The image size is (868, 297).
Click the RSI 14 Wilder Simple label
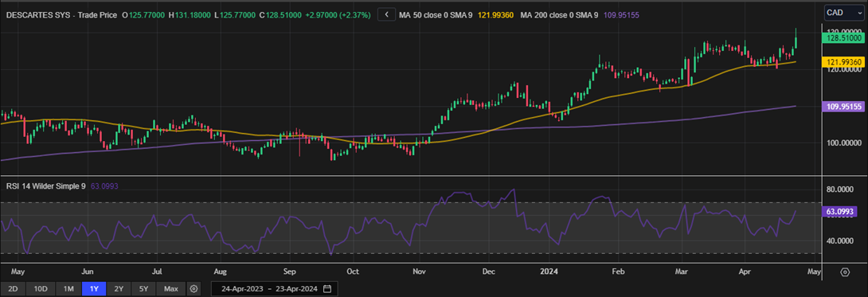46,187
